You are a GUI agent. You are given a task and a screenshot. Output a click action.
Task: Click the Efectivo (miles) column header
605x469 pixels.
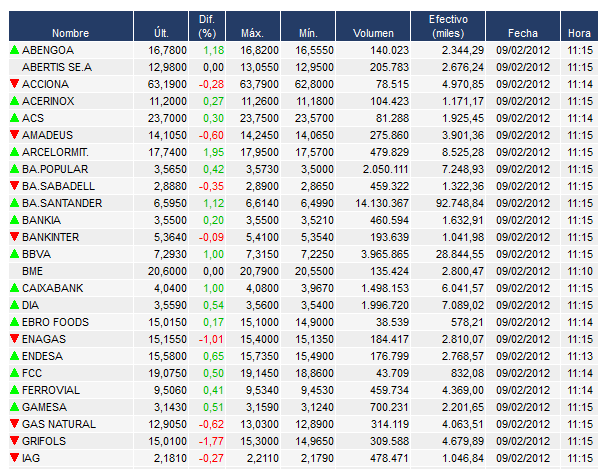[448, 26]
